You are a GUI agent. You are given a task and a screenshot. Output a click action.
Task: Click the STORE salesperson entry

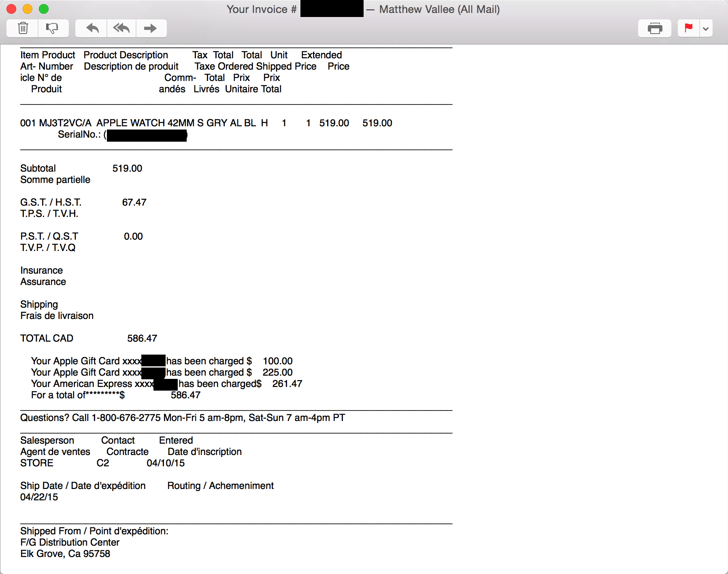[x=37, y=463]
